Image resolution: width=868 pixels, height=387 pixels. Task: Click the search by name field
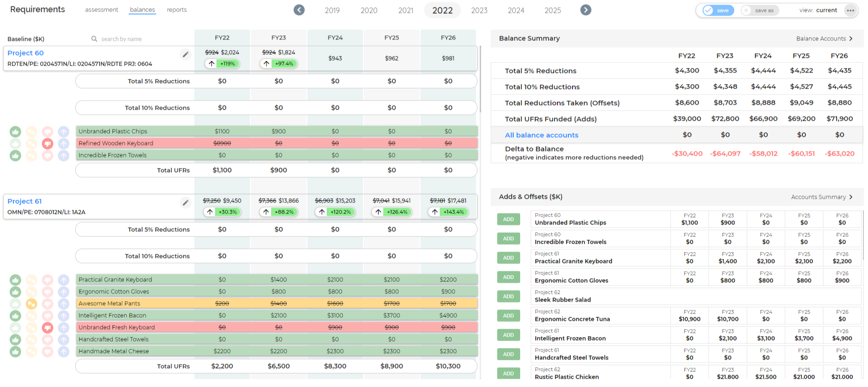(121, 39)
